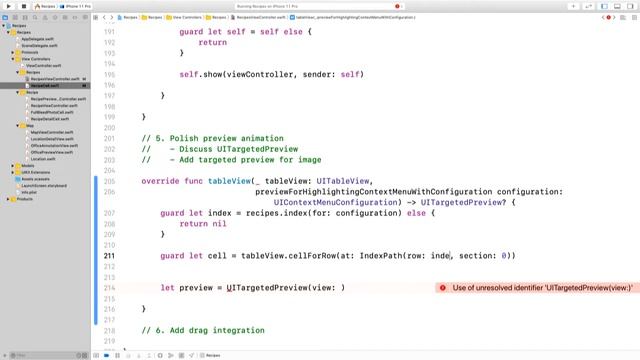Screen dimensions: 640x360
Task: Click the red error badge in activity bar
Action: tap(398, 7)
